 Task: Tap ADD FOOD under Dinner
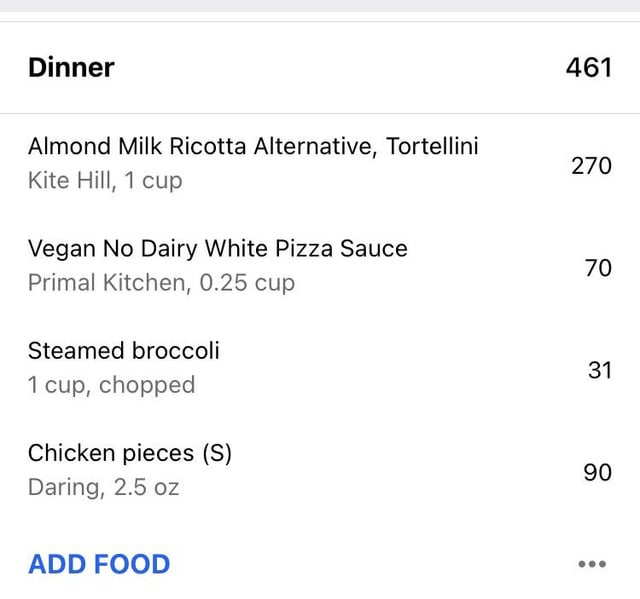coord(99,564)
